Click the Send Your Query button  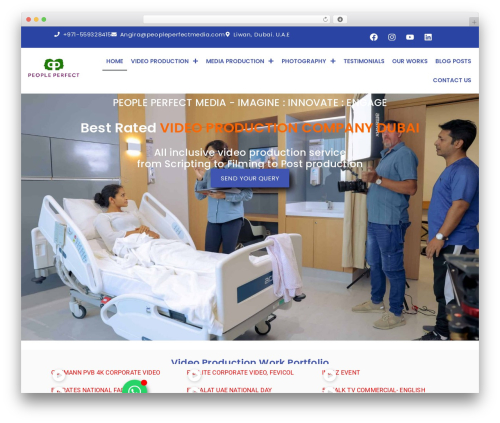pyautogui.click(x=250, y=178)
